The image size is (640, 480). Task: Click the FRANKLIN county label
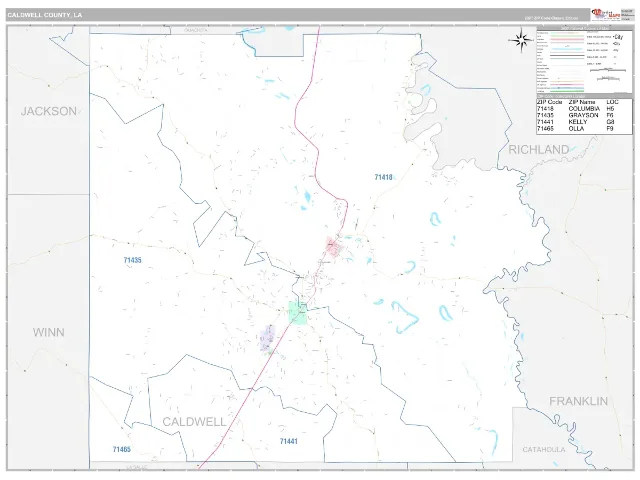[x=578, y=401]
